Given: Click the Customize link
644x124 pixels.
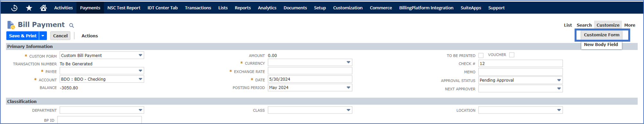Looking at the screenshot, I should coord(608,25).
